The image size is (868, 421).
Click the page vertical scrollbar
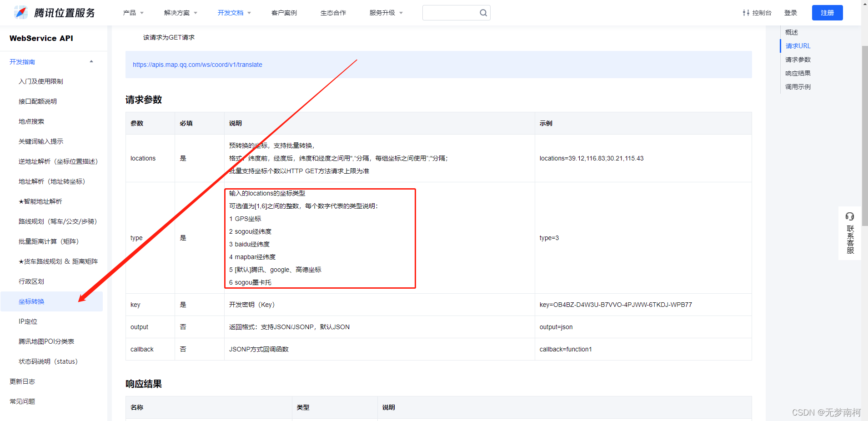pyautogui.click(x=865, y=136)
